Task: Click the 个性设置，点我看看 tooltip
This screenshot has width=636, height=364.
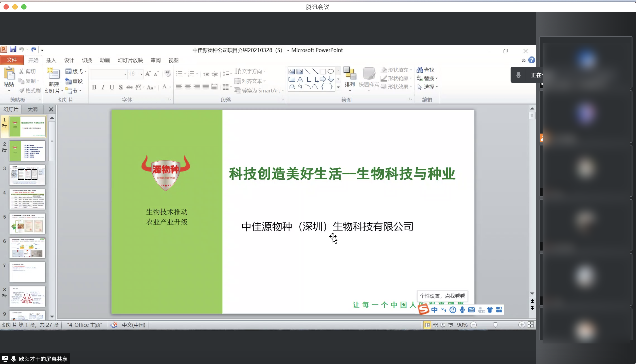Action: [x=442, y=296]
